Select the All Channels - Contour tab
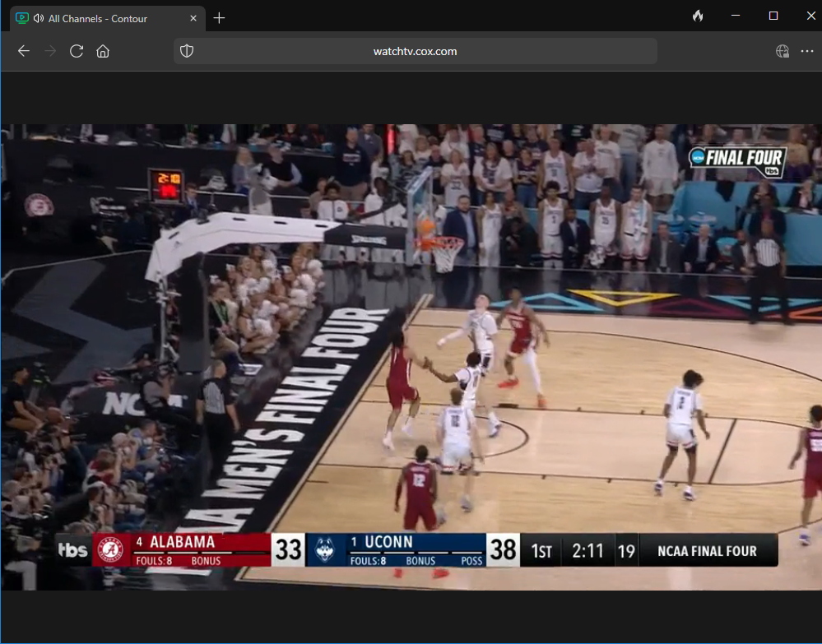822x644 pixels. pos(108,18)
